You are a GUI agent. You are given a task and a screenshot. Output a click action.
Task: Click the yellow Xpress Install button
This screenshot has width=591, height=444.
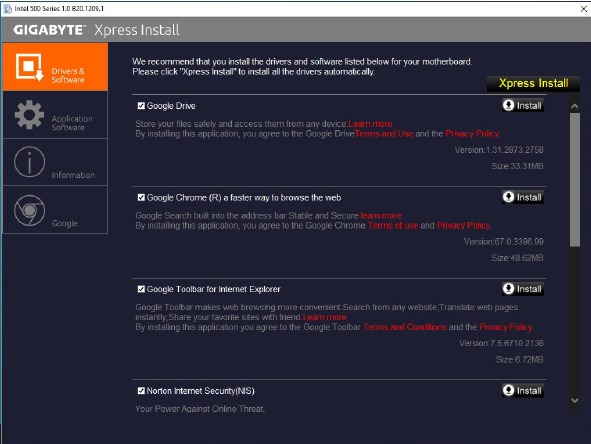pyautogui.click(x=533, y=83)
